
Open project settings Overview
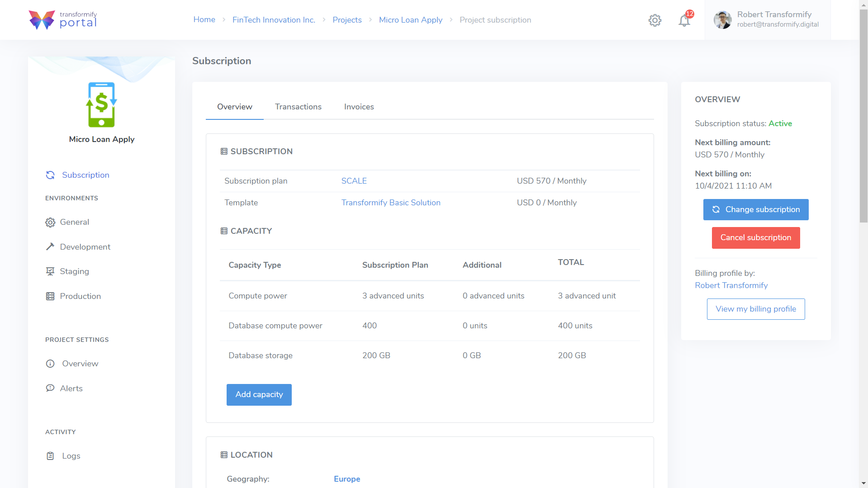80,364
